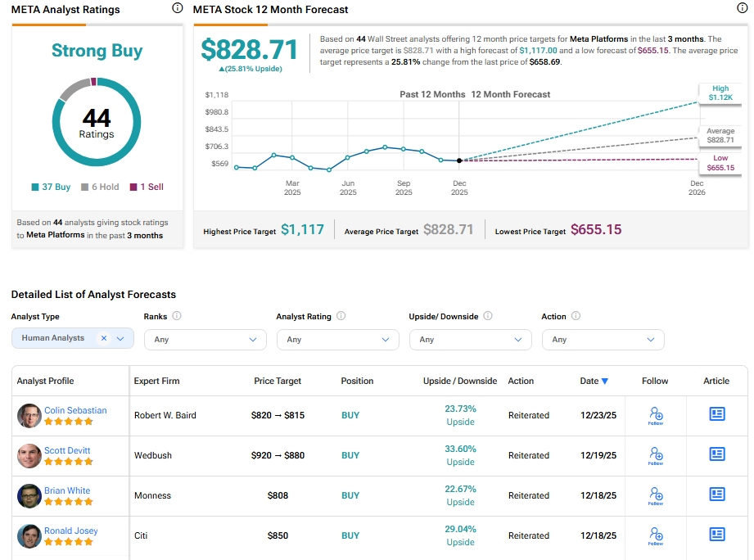Viewport: 754px width, 560px height.
Task: Click Ronald Josey's profile link
Action: [x=71, y=531]
